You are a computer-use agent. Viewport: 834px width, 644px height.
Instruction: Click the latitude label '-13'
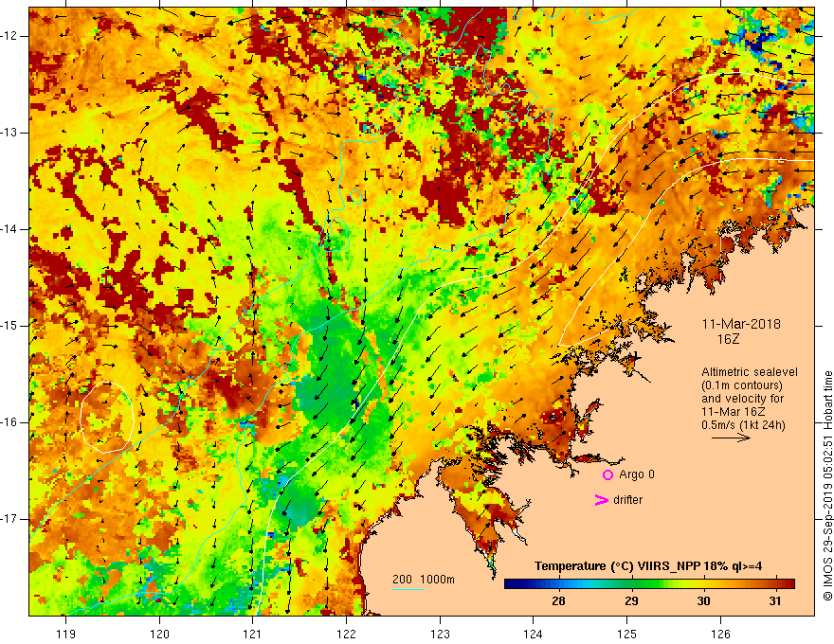(9, 133)
